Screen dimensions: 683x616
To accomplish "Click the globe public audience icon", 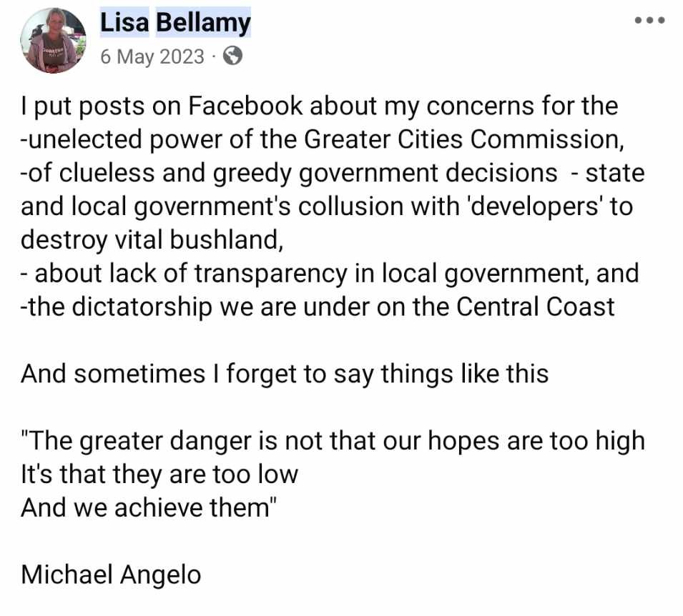I will click(233, 56).
